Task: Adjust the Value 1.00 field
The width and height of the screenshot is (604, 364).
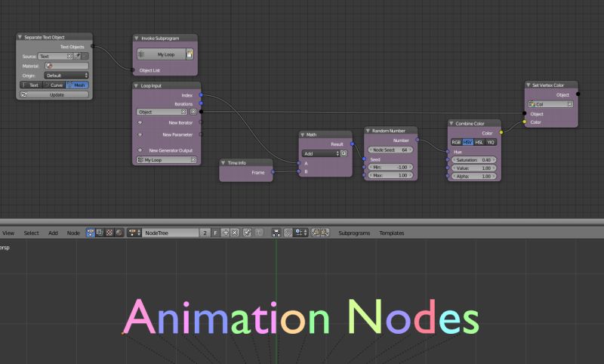Action: pos(474,168)
